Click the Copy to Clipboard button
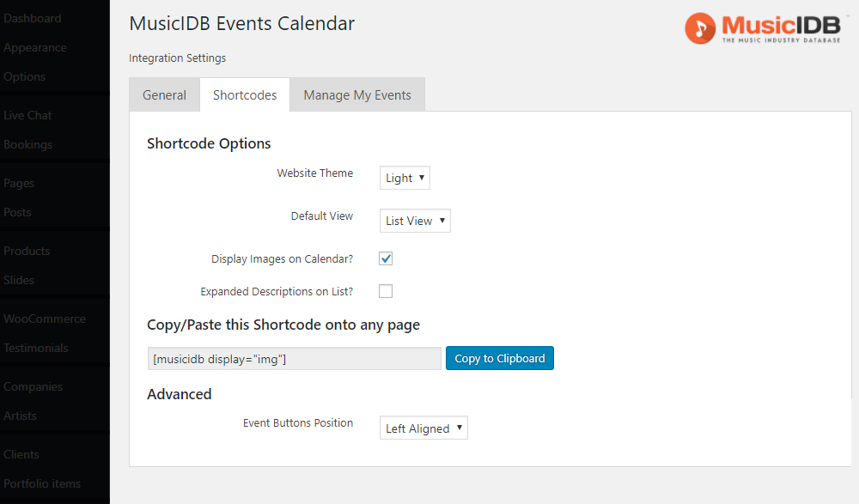Image resolution: width=859 pixels, height=504 pixels. tap(500, 358)
